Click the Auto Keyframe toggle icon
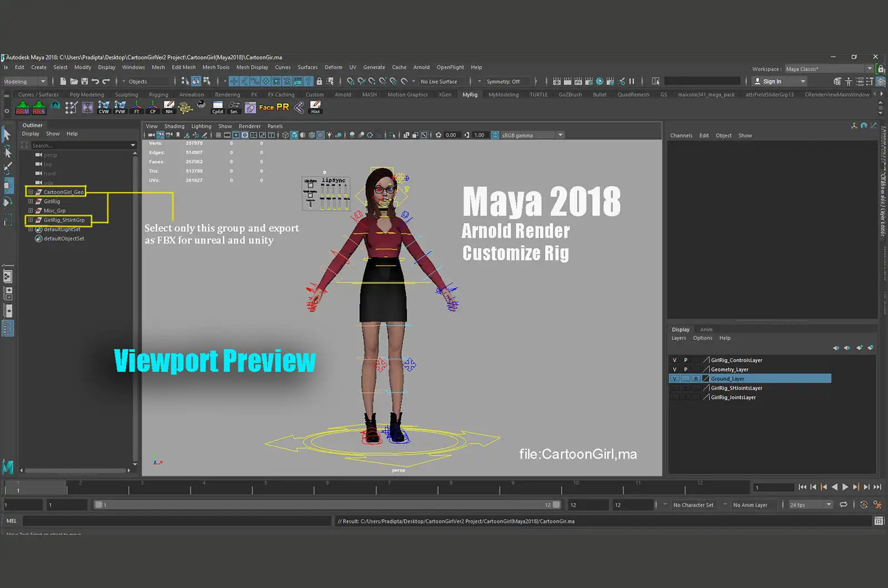 pyautogui.click(x=864, y=505)
